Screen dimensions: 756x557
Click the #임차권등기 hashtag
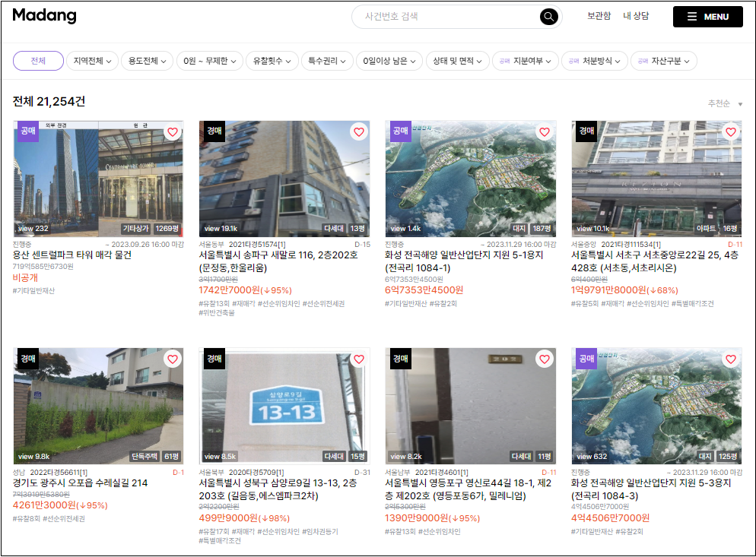[x=320, y=531]
